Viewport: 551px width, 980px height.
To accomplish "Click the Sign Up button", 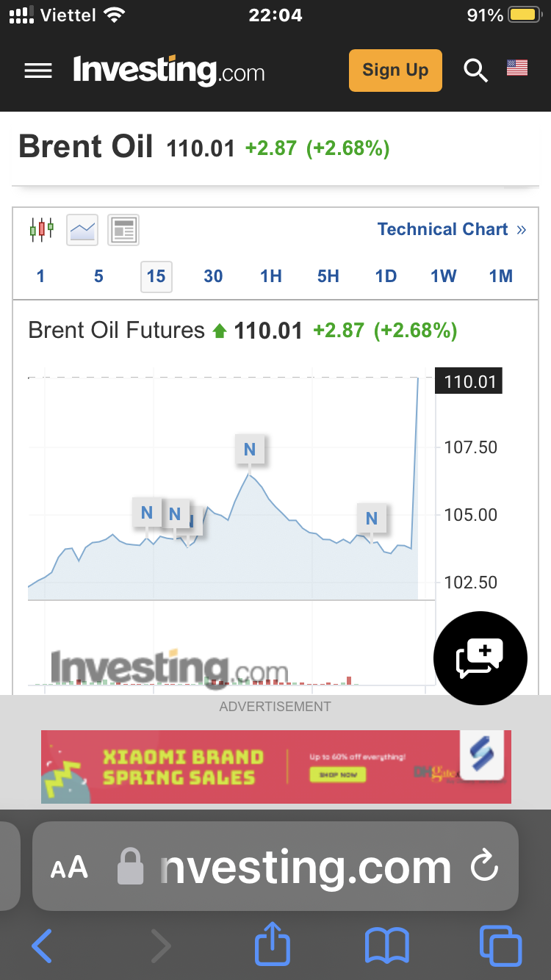I will (395, 71).
